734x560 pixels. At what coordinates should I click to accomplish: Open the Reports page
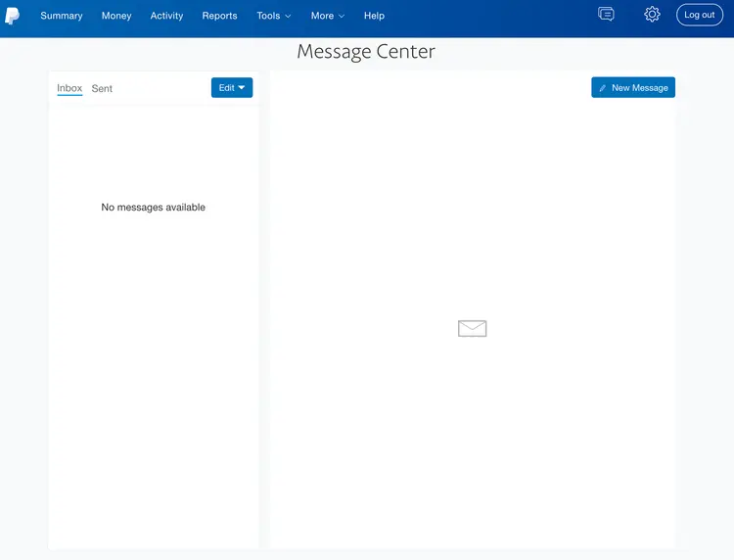(x=219, y=16)
